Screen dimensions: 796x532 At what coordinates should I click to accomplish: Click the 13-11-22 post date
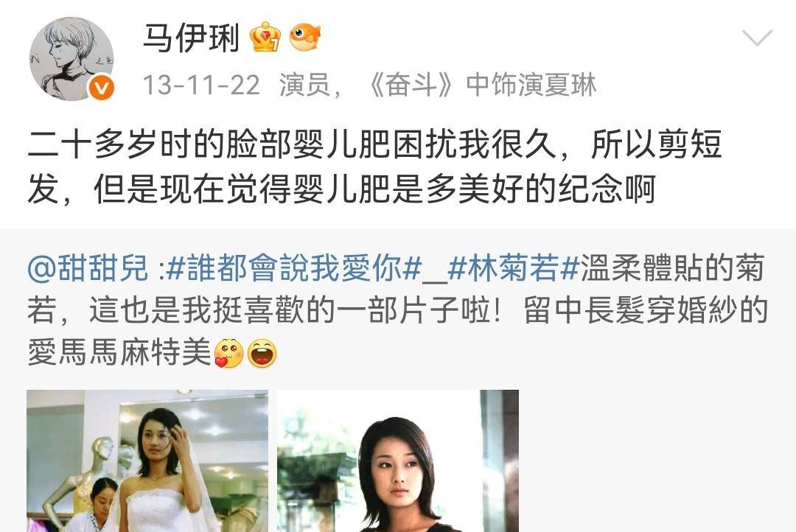[x=201, y=85]
